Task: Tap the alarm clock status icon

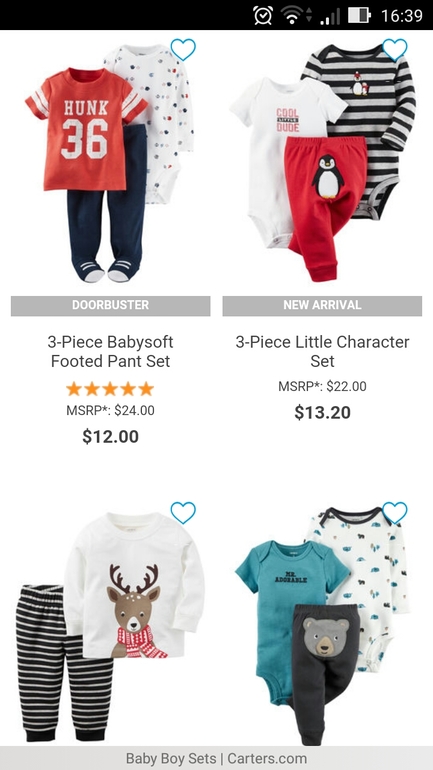Action: tap(263, 15)
